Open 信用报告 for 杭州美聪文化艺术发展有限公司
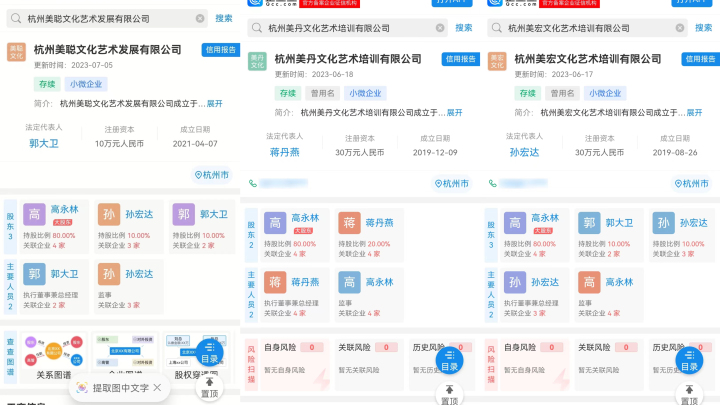 click(x=220, y=50)
